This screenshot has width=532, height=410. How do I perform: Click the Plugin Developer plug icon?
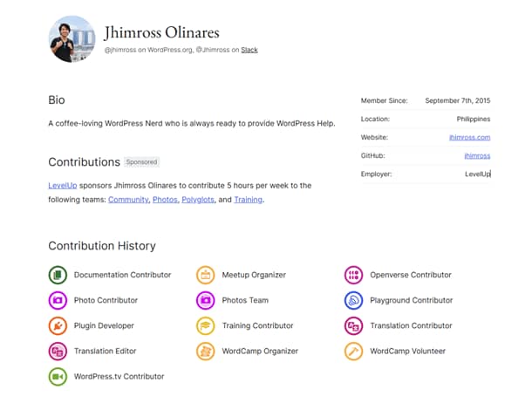pos(58,325)
